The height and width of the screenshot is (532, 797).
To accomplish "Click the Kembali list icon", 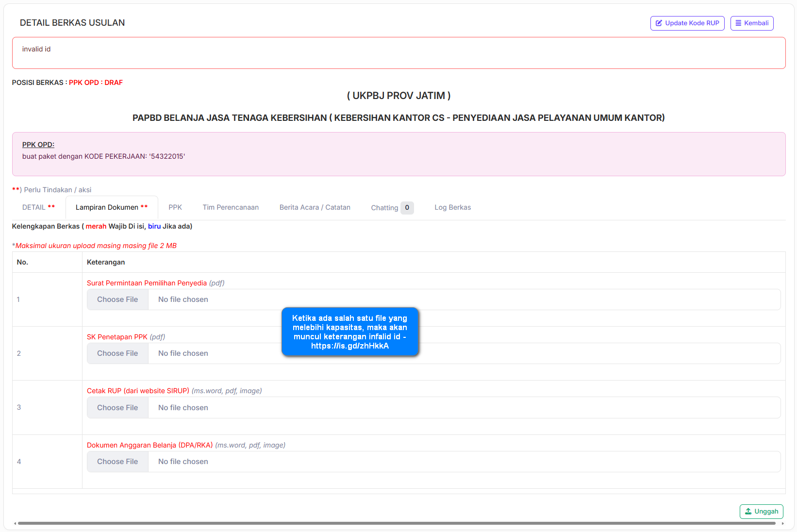I will click(738, 23).
